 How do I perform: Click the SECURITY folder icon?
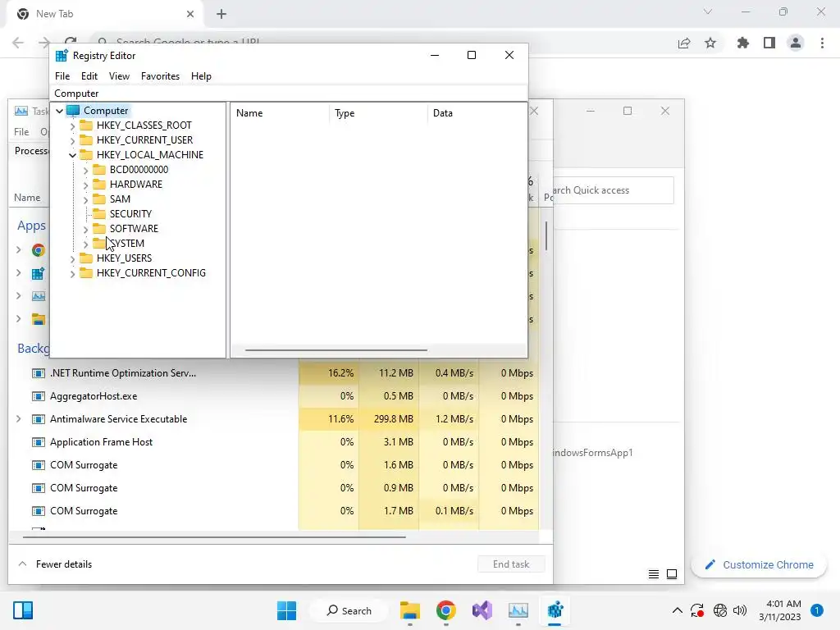click(x=99, y=214)
